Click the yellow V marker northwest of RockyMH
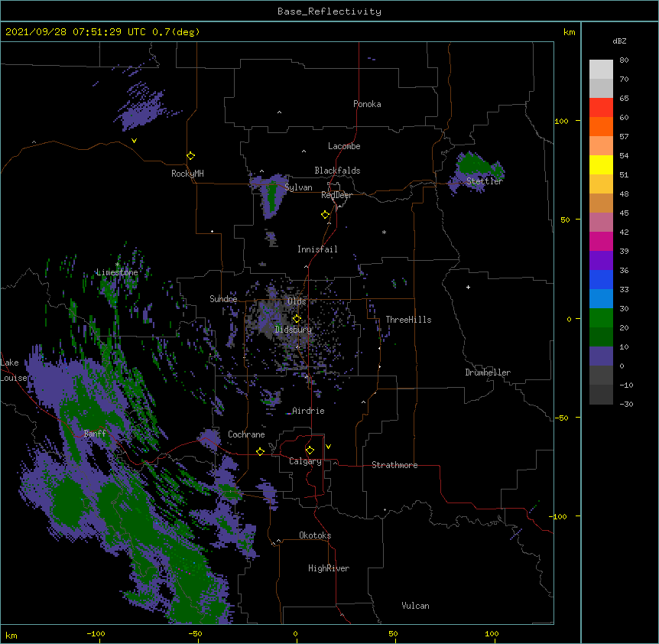This screenshot has height=644, width=659. point(134,141)
